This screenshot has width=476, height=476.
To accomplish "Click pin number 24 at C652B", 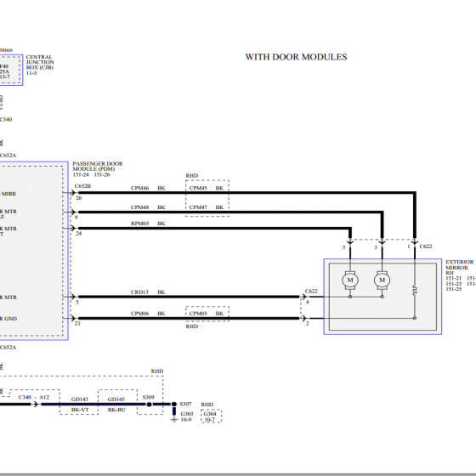I will click(x=78, y=233).
